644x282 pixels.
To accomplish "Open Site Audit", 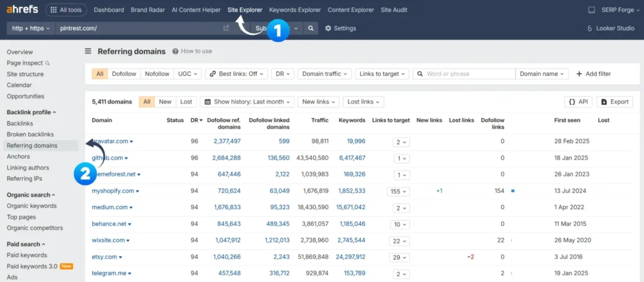I will (394, 10).
